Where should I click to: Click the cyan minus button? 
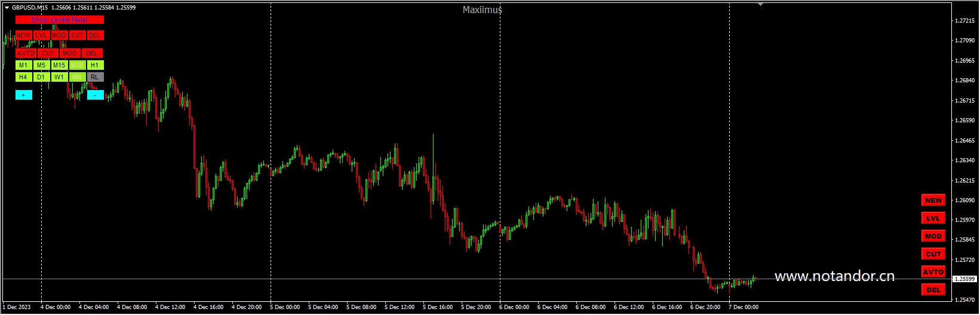[96, 95]
